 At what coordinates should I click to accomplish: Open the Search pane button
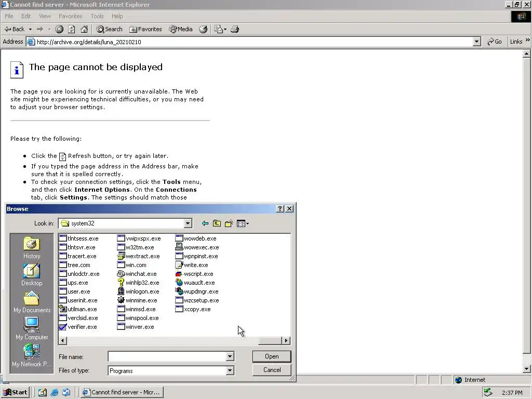109,29
